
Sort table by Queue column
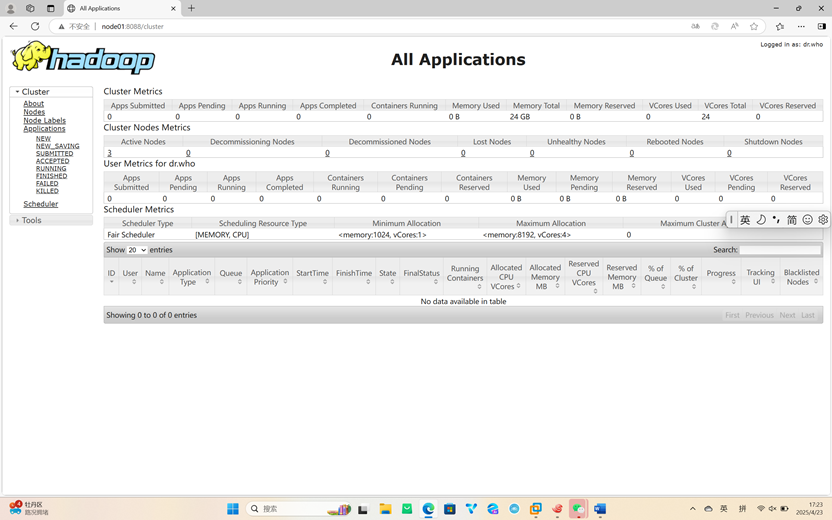231,276
